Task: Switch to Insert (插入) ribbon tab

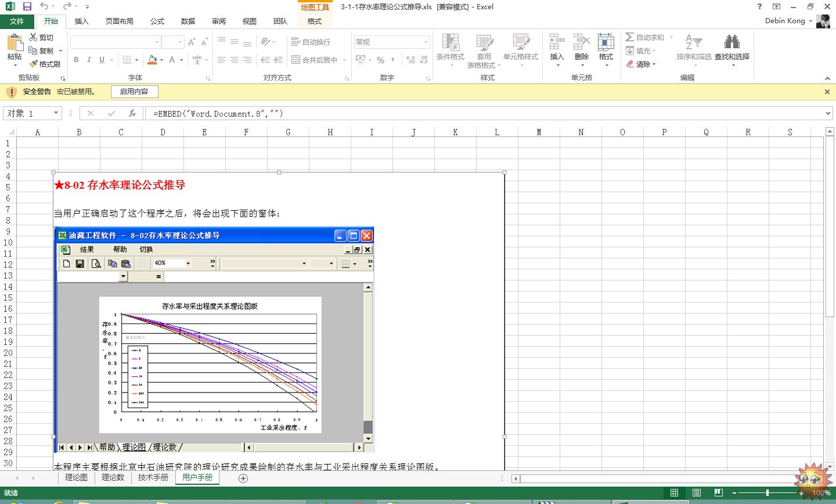Action: (x=82, y=21)
